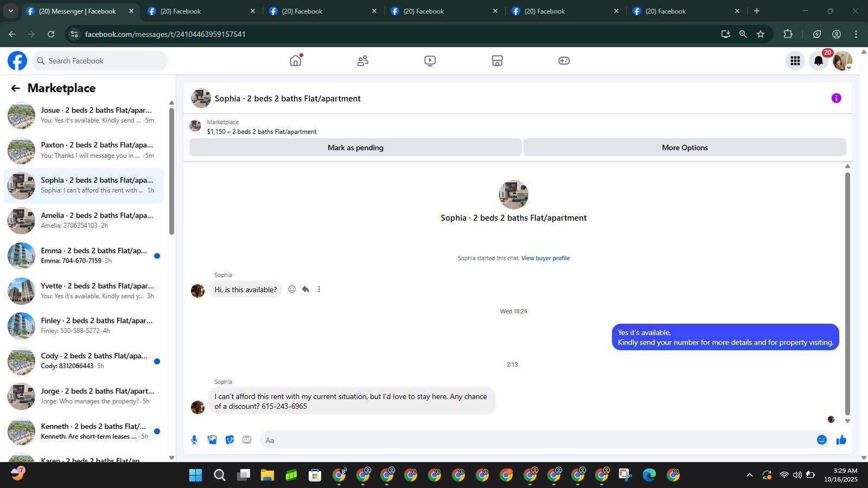Open Josue's conversation
868x488 pixels.
pos(84,115)
